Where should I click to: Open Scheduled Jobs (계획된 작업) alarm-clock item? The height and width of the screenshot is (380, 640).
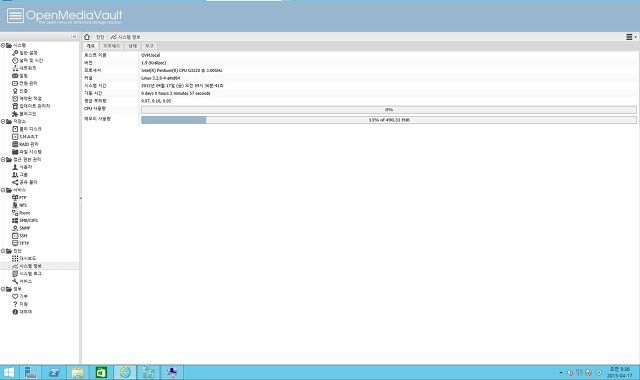[27, 99]
